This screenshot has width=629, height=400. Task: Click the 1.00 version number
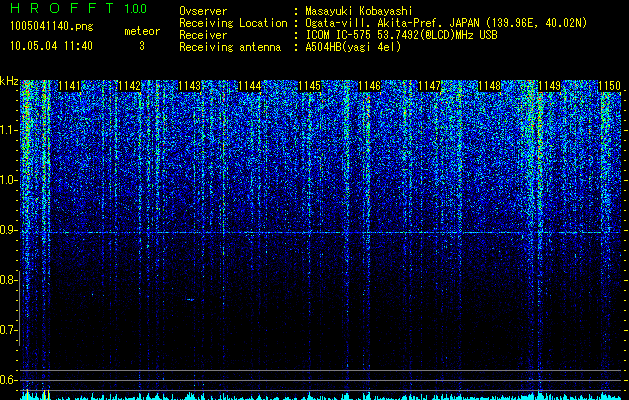point(135,8)
